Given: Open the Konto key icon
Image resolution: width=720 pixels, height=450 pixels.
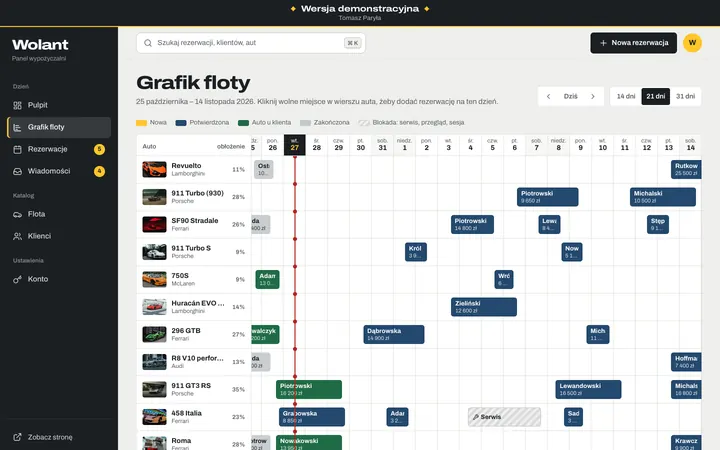Looking at the screenshot, I should tap(17, 279).
